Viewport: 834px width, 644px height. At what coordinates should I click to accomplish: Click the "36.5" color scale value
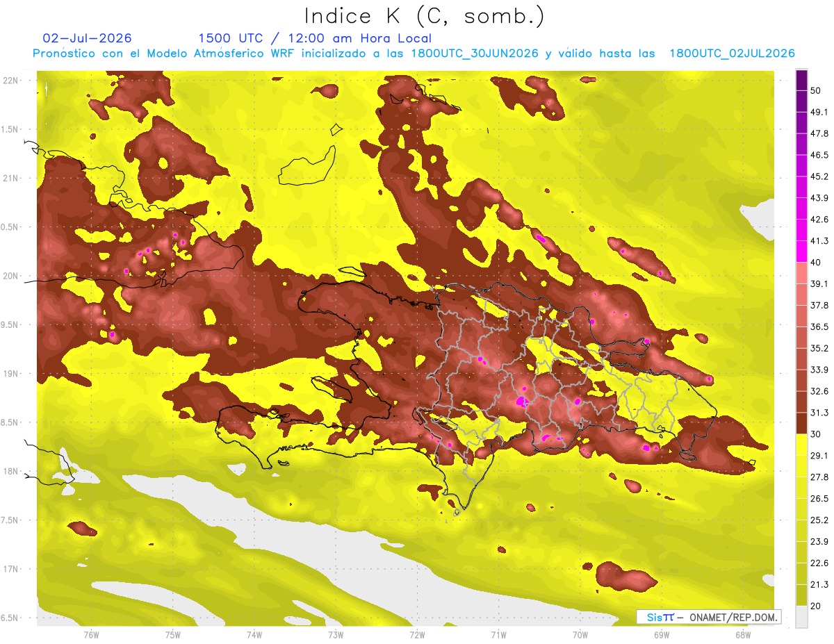coord(819,327)
